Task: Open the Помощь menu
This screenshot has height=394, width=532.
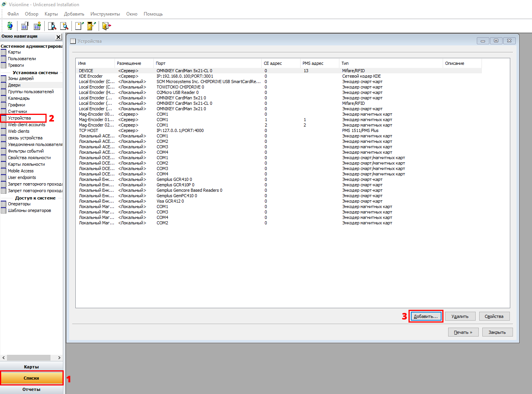Action: click(153, 14)
